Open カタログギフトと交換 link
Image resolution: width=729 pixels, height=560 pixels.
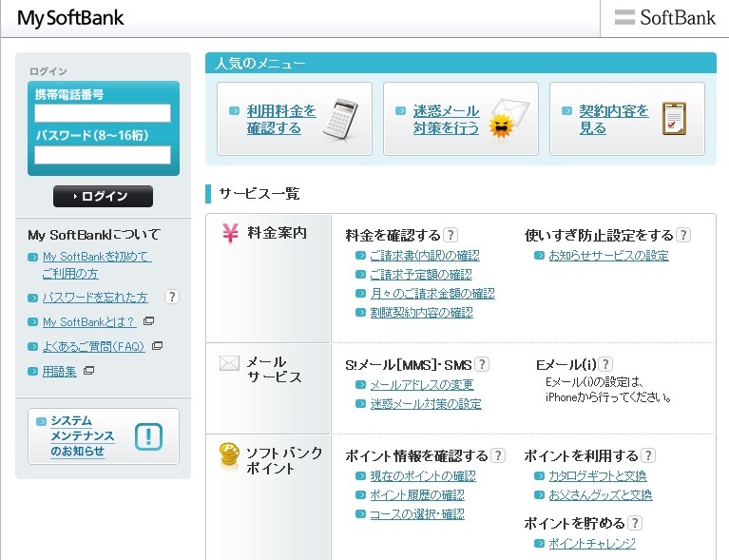click(x=598, y=475)
